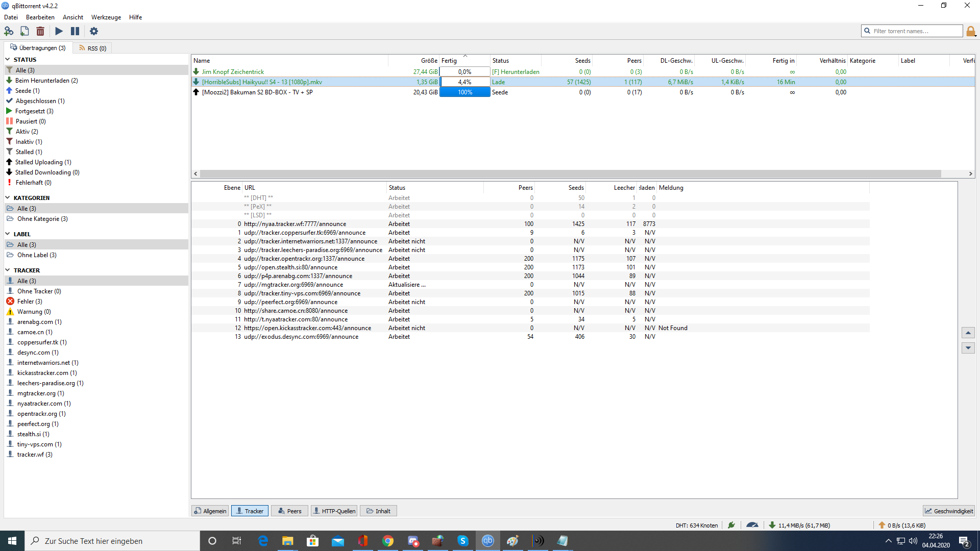The height and width of the screenshot is (551, 980).
Task: Click the add torrent link toolbar icon
Action: click(9, 31)
